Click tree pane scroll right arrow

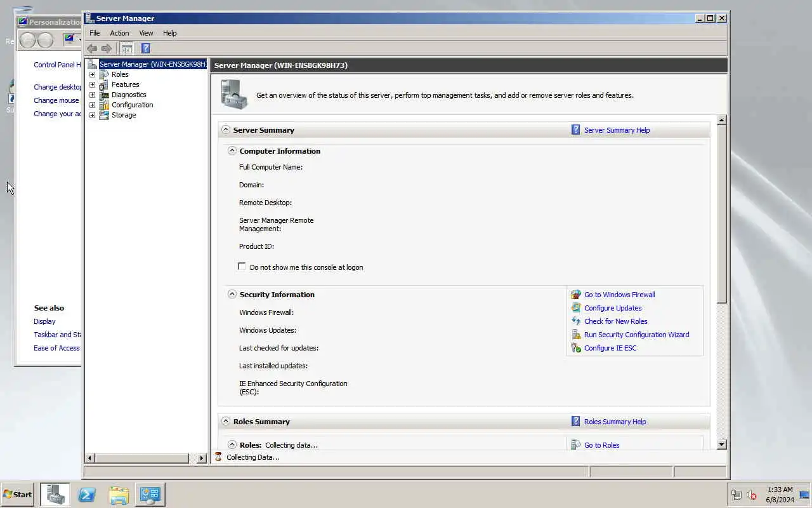(x=202, y=458)
